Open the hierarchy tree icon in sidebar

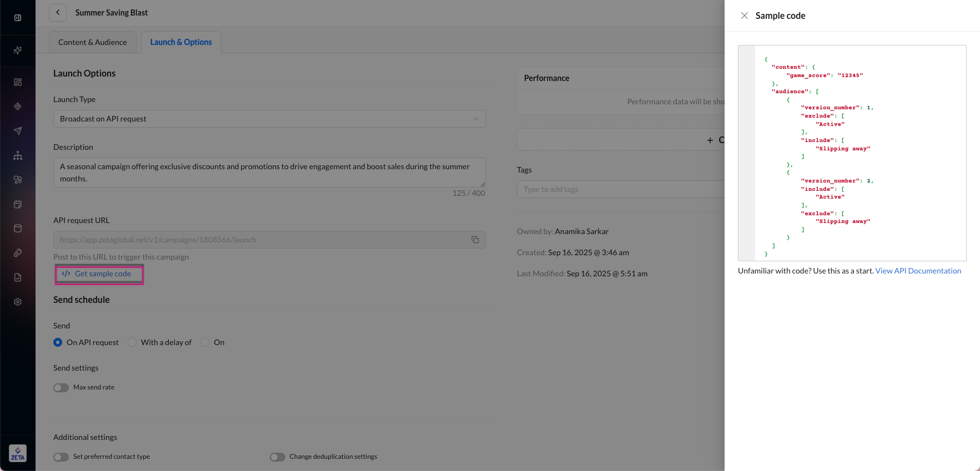pyautogui.click(x=18, y=155)
